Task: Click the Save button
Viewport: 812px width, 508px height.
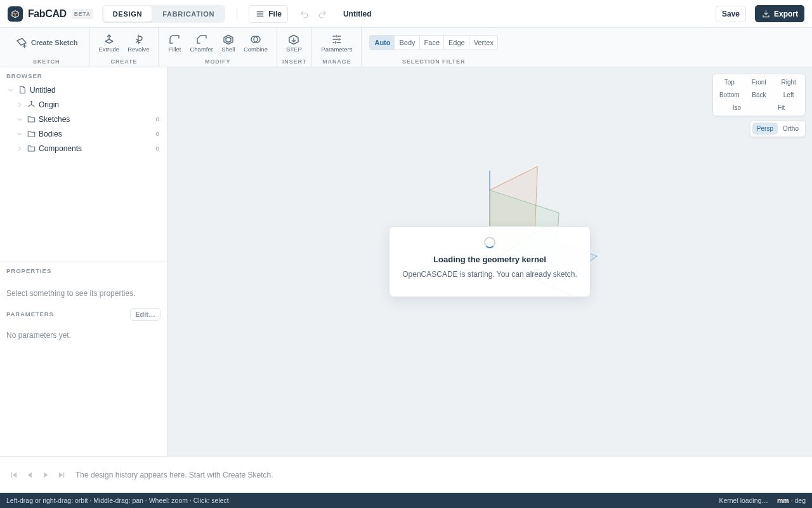Action: [x=731, y=14]
